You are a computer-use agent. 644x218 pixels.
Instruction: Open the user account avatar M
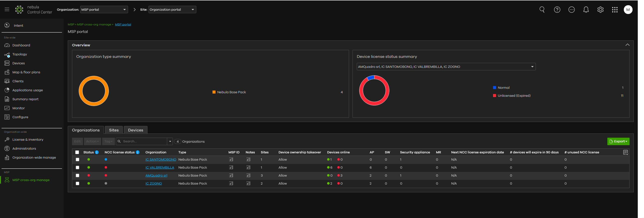tap(628, 9)
